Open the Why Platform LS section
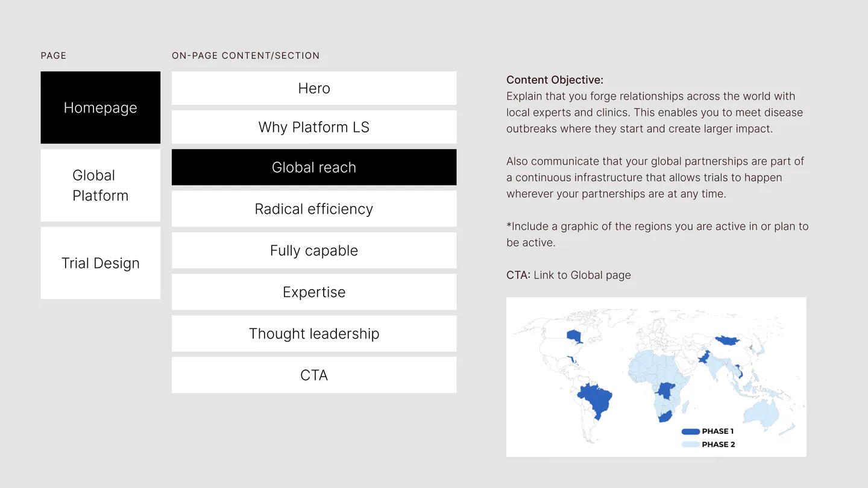868x488 pixels. (314, 127)
